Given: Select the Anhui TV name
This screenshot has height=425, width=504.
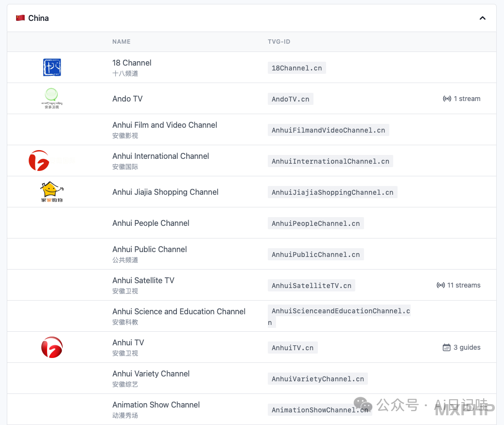Looking at the screenshot, I should [x=128, y=342].
